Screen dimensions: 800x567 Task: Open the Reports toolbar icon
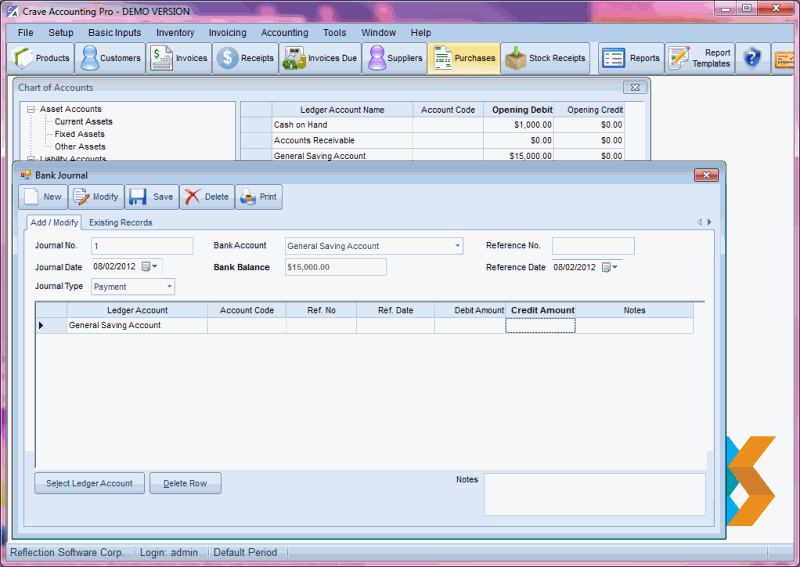631,58
